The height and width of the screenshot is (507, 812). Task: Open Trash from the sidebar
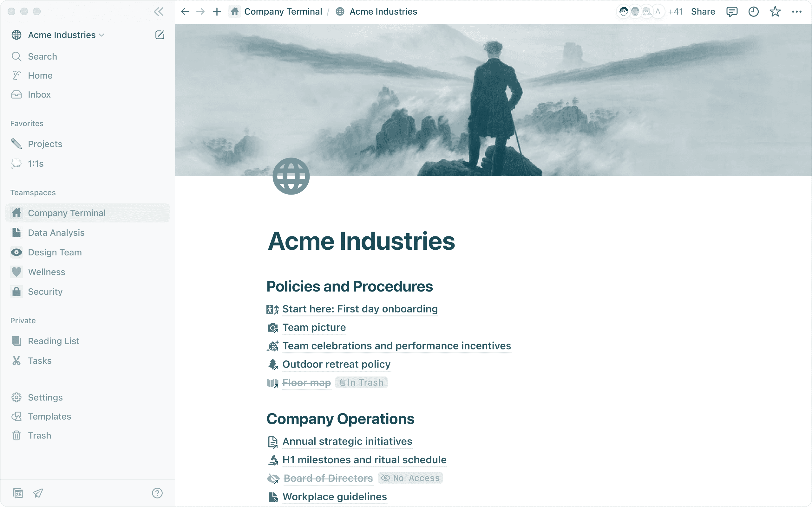39,435
